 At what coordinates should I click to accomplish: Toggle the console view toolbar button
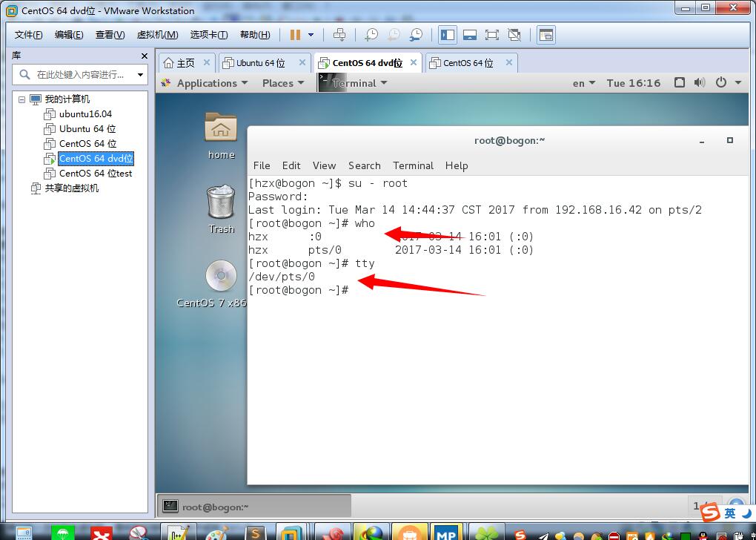546,35
